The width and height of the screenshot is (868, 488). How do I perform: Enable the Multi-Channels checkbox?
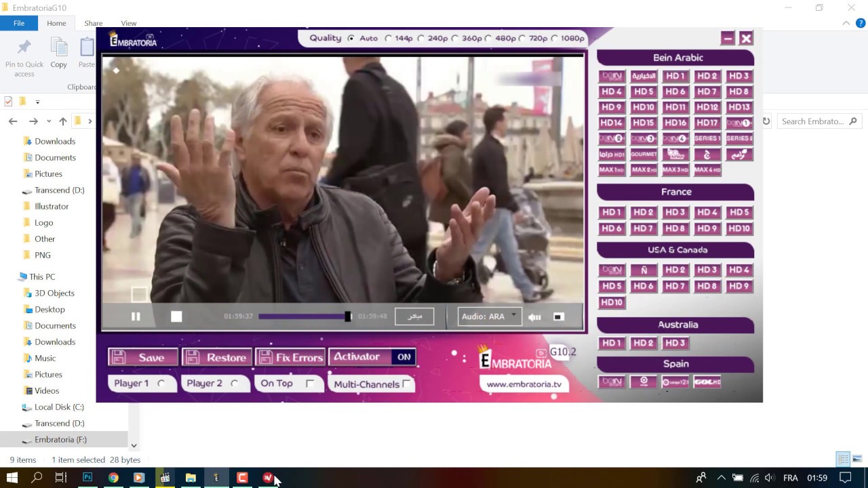coord(406,384)
